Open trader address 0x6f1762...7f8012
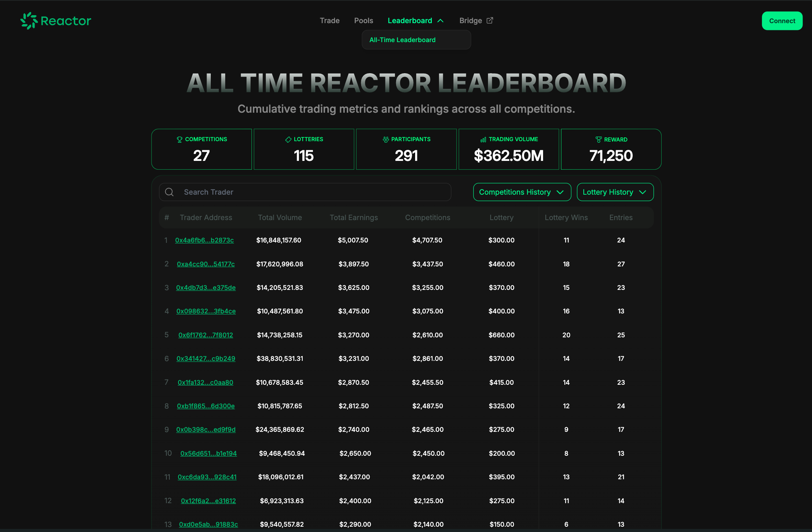The width and height of the screenshot is (812, 532). pos(206,335)
